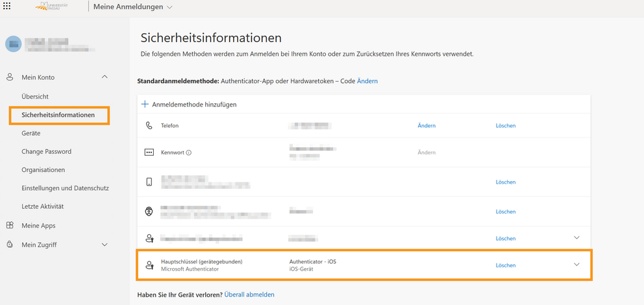This screenshot has width=644, height=305.
Task: Click the Kennwort password icon
Action: pos(149,152)
